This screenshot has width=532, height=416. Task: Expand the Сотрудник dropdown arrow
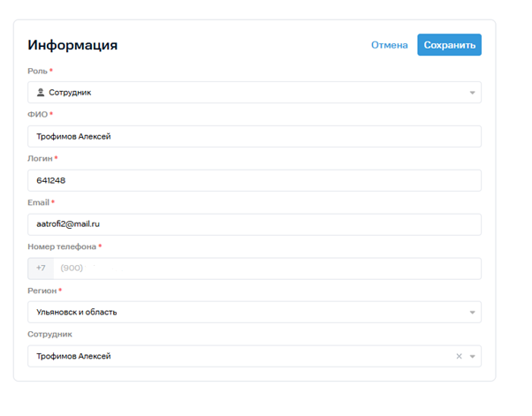pyautogui.click(x=472, y=357)
